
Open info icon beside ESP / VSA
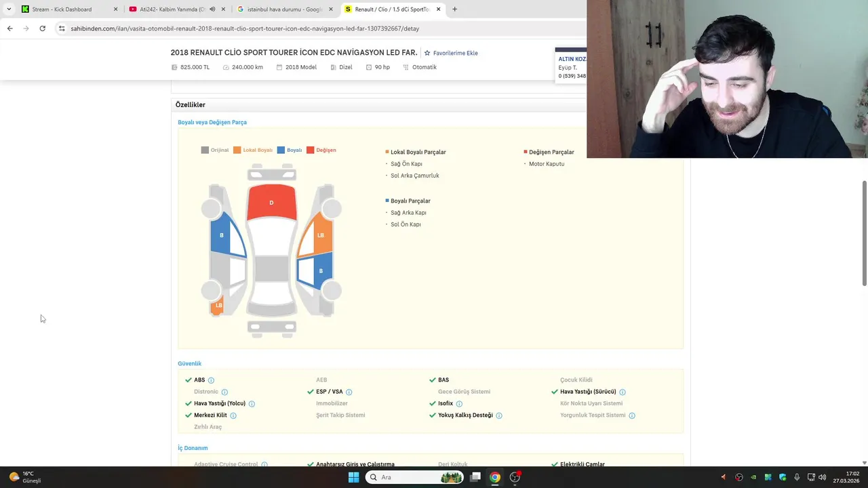[x=349, y=392]
